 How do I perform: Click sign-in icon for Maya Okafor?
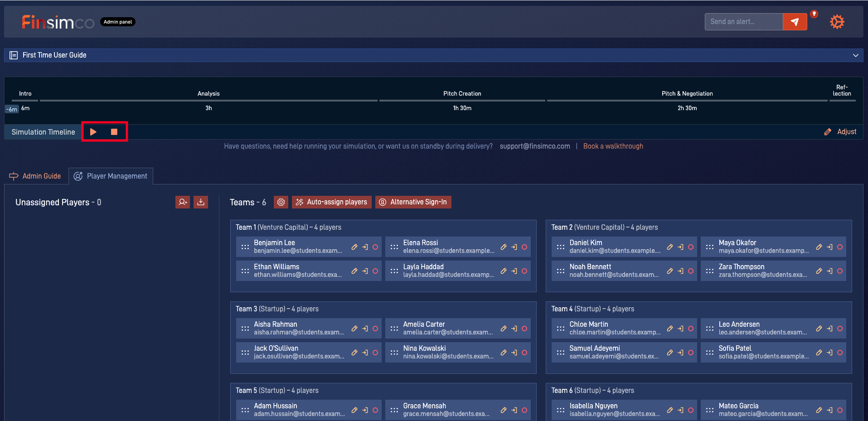[829, 247]
